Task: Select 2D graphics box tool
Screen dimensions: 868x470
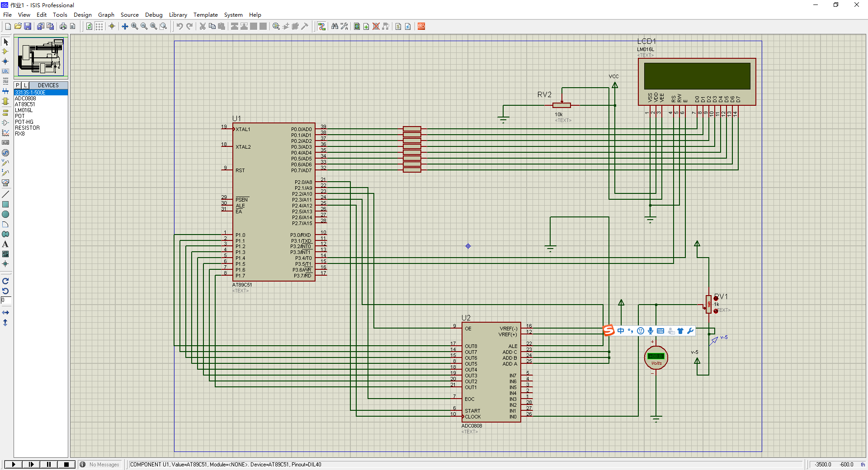Action: (5, 204)
